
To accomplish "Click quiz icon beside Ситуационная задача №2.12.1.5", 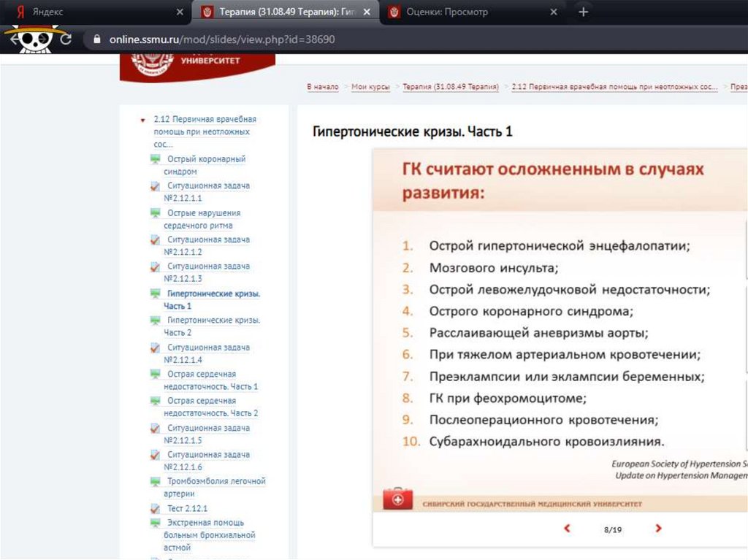I will click(x=155, y=429).
